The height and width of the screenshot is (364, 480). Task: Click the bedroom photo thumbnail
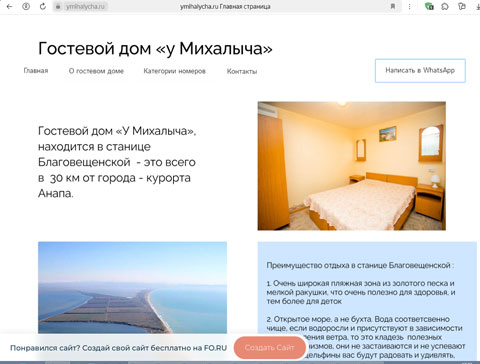tap(352, 166)
